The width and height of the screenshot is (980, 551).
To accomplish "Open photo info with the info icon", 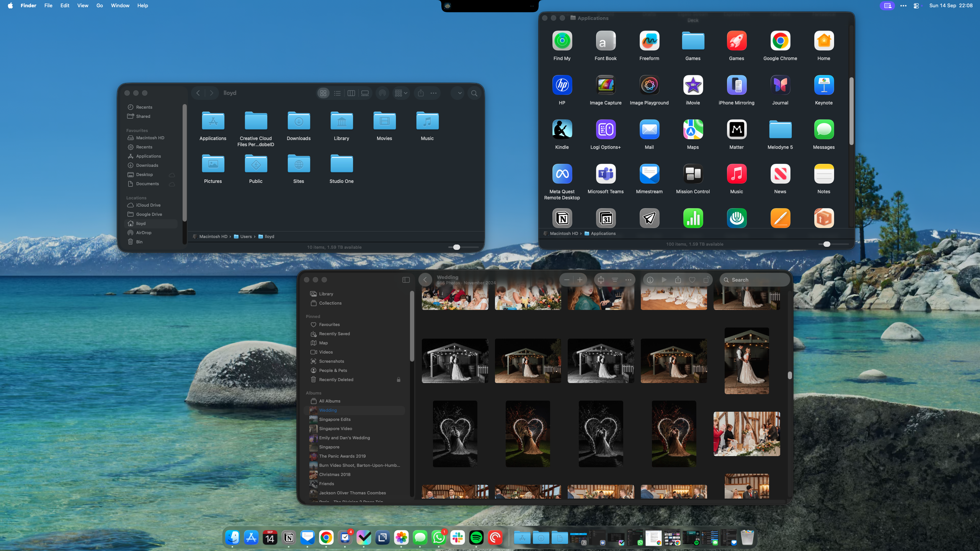I will (x=650, y=280).
